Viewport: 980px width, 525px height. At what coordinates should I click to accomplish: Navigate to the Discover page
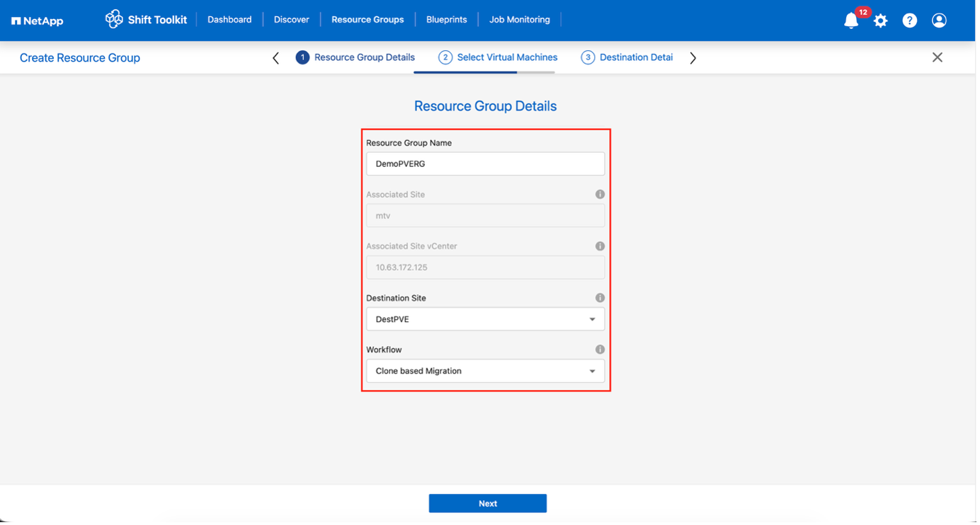(291, 19)
